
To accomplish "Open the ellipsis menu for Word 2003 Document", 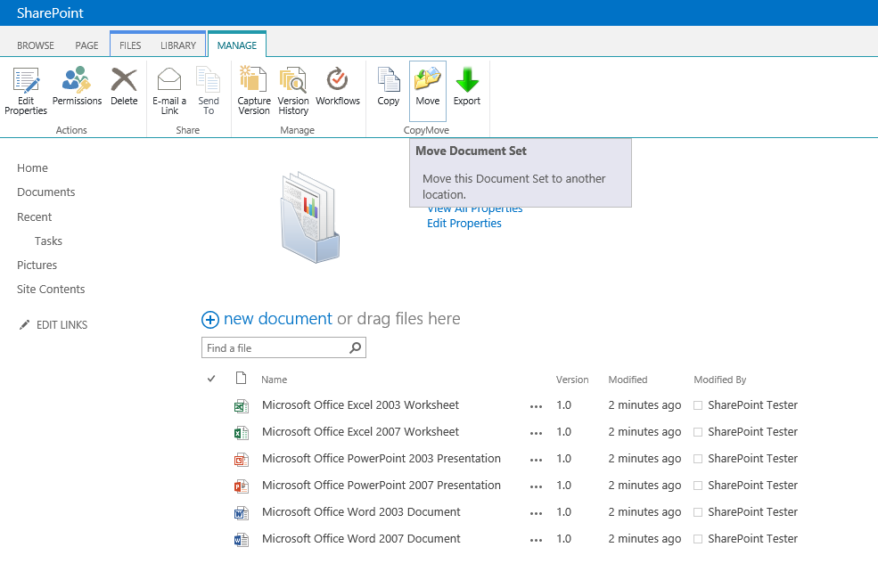I will [x=536, y=513].
